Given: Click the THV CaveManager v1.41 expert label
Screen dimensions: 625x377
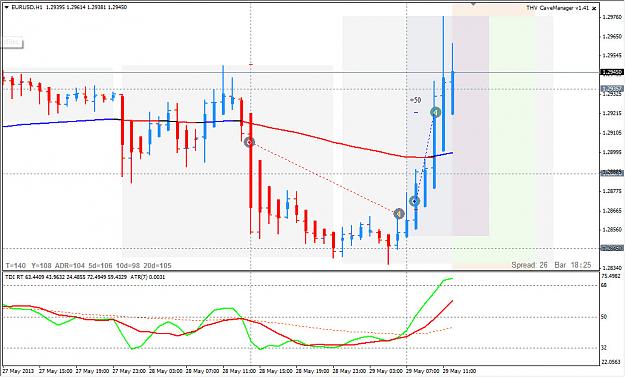Looking at the screenshot, I should (x=558, y=8).
